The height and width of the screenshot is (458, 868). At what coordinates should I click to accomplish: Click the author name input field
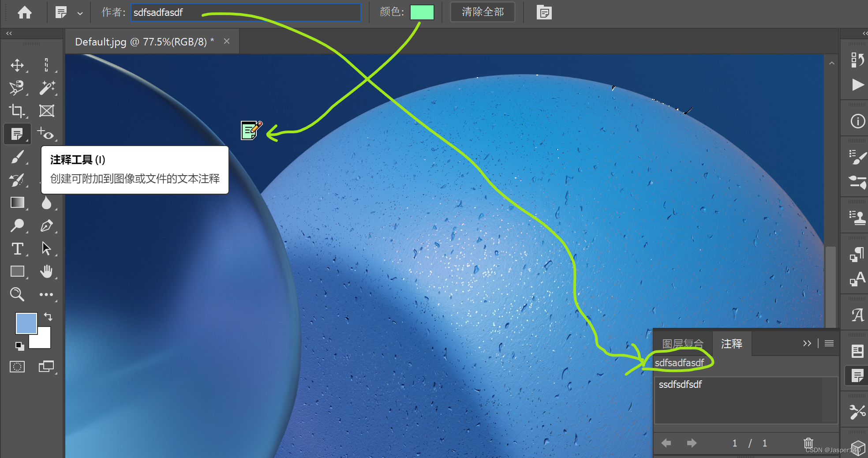(246, 12)
